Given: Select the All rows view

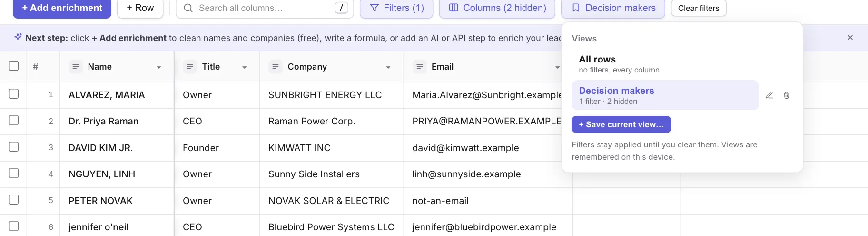Looking at the screenshot, I should [x=665, y=64].
